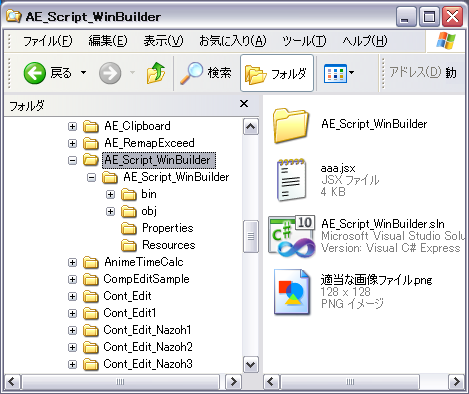
Task: Open the お気に入り(A) menu
Action: click(x=232, y=41)
